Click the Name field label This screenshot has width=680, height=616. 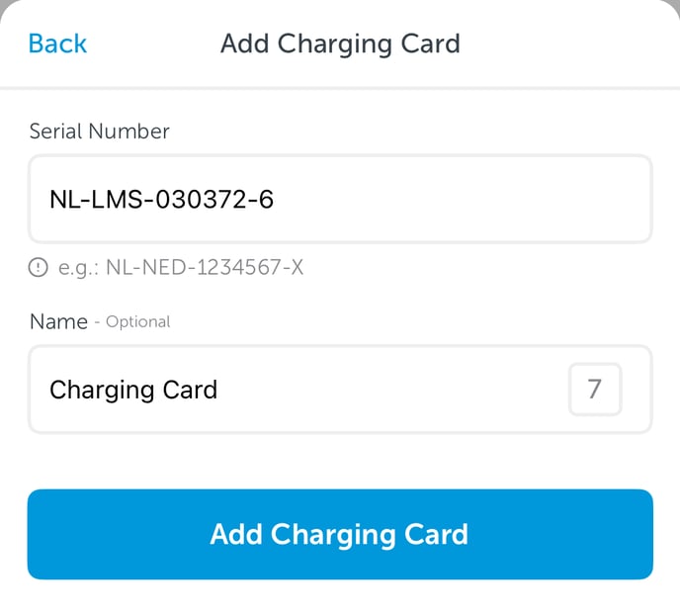pyautogui.click(x=58, y=322)
